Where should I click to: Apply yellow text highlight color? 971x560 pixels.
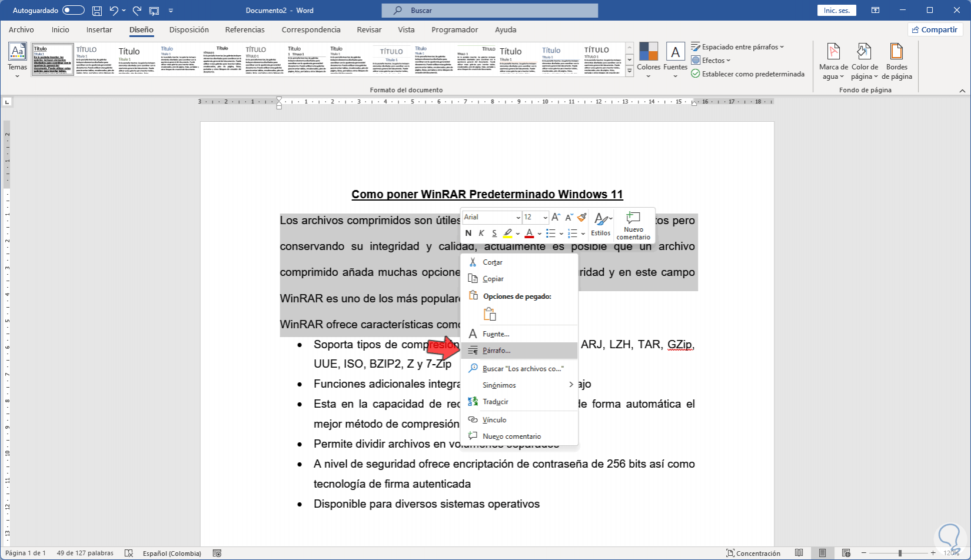coord(507,234)
